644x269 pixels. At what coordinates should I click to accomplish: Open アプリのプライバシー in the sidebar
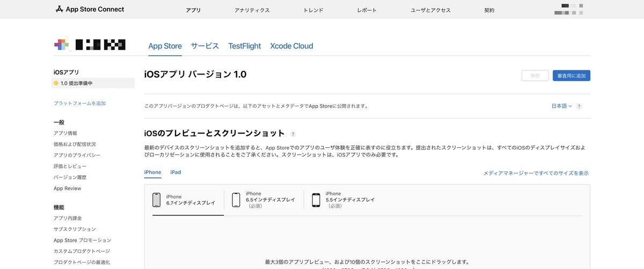77,155
